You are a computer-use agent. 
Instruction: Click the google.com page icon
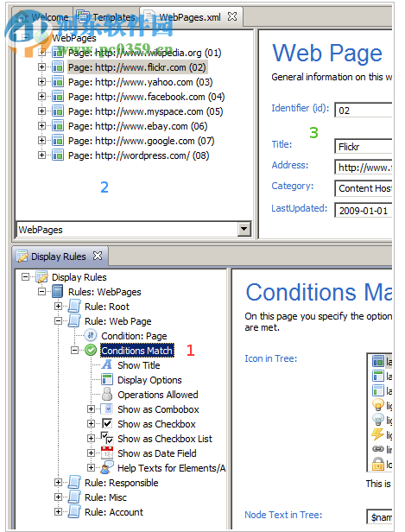[x=58, y=141]
